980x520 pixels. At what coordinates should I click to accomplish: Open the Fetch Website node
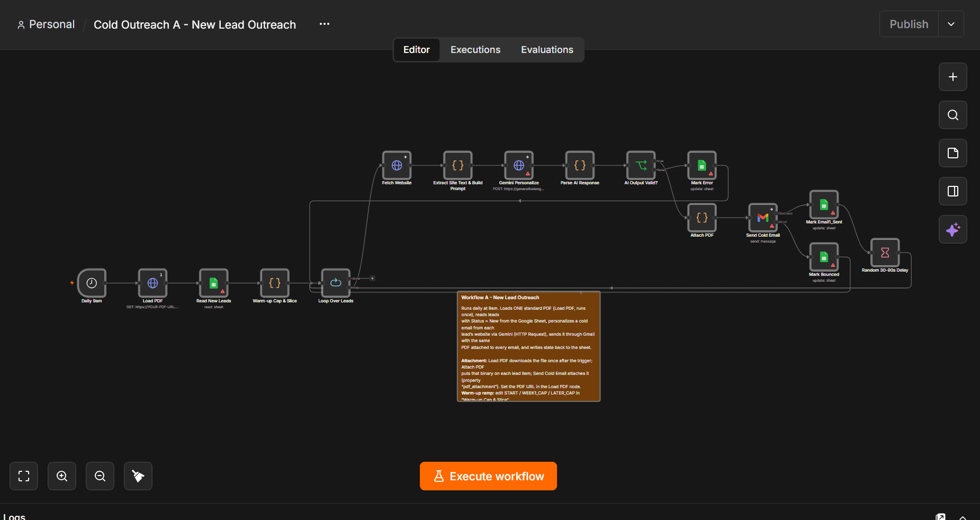pos(397,165)
